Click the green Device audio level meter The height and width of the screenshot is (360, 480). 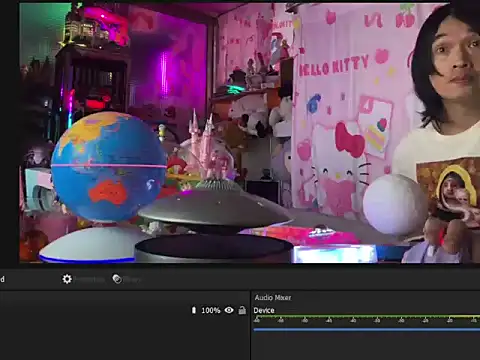point(367,317)
